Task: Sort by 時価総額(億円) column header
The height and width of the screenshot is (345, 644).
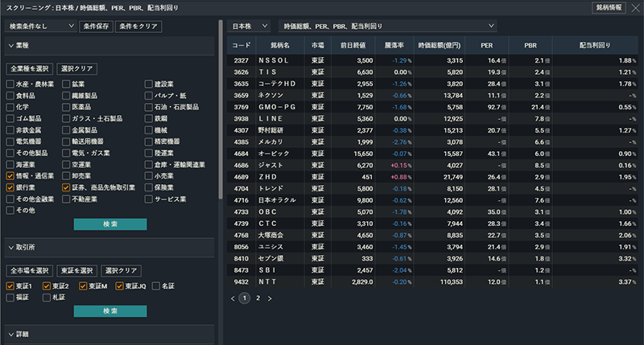Action: [440, 45]
